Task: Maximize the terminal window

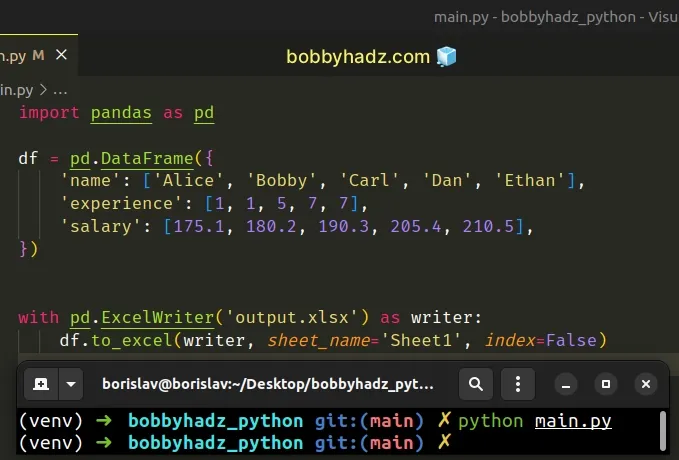Action: [x=606, y=384]
